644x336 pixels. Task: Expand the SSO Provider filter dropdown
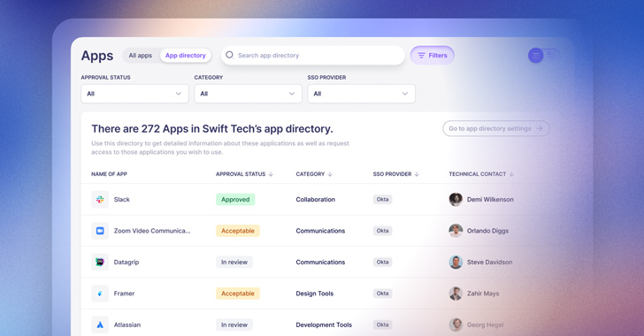[362, 94]
